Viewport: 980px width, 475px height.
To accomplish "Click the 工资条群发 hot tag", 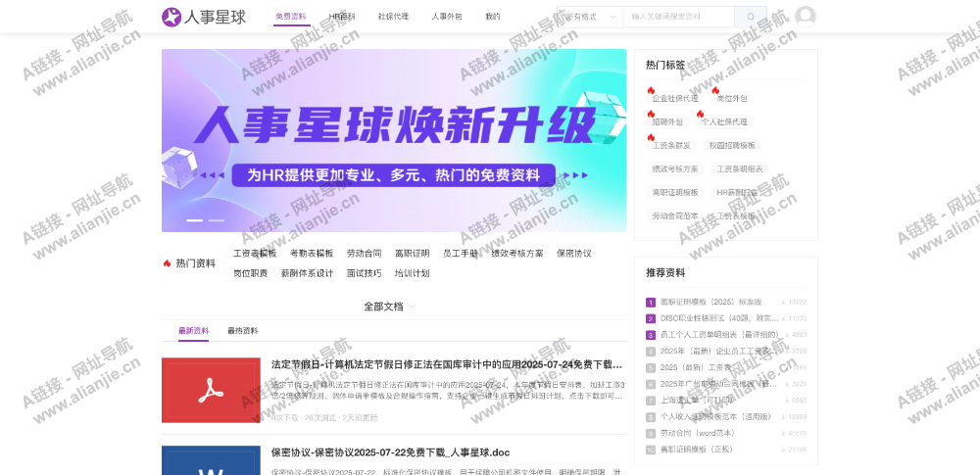I will [x=671, y=146].
